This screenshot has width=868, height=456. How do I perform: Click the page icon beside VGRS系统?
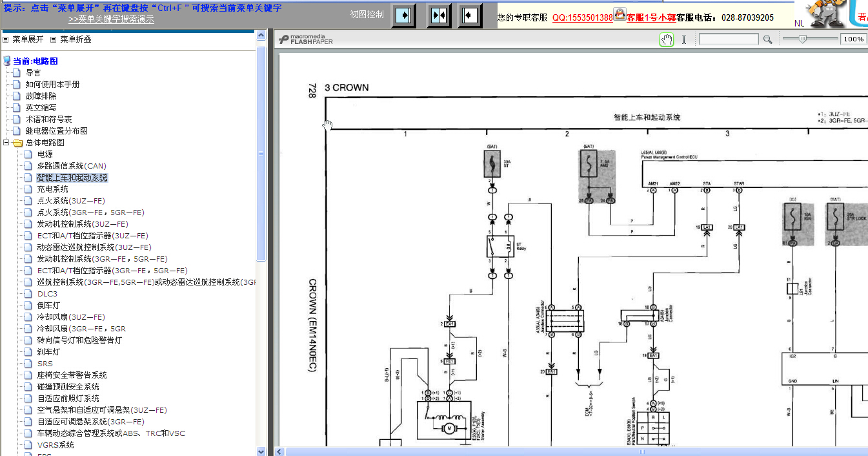tap(28, 445)
